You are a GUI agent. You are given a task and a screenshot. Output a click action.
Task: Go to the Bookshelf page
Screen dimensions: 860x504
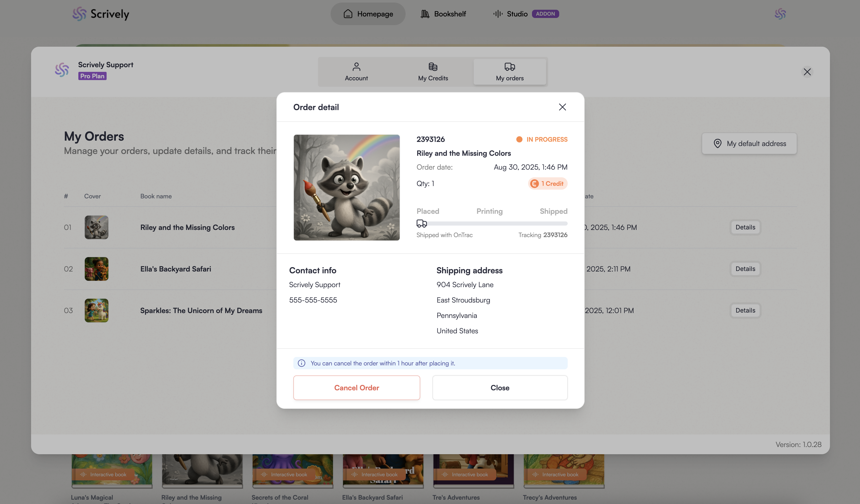(x=443, y=14)
